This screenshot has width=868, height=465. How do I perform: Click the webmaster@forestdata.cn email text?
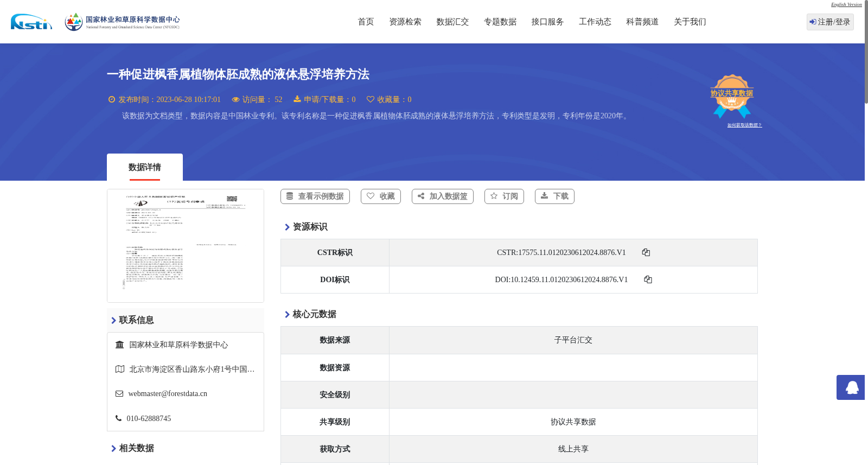coord(168,394)
